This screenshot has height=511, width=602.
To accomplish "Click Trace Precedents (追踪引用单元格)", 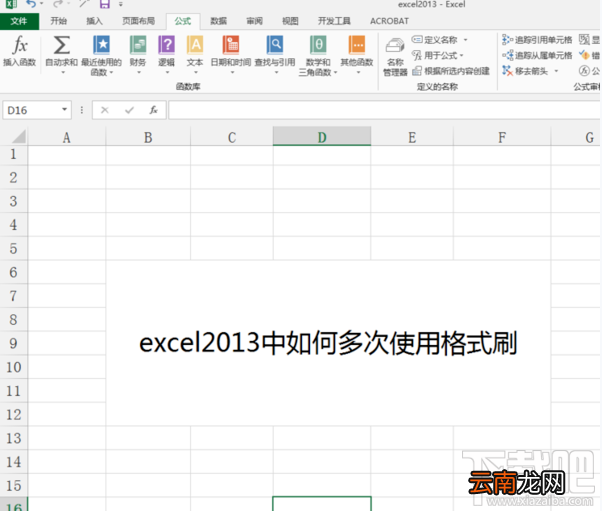I will click(x=537, y=40).
